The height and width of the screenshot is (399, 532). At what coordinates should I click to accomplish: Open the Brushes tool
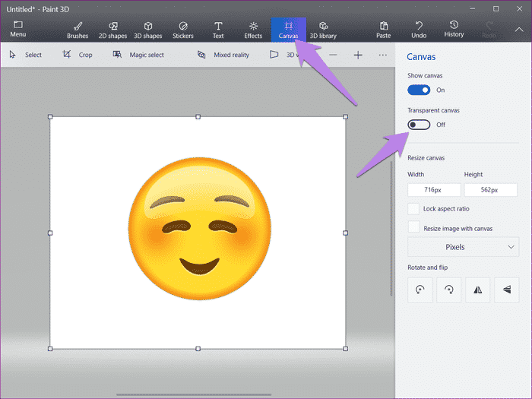click(78, 30)
